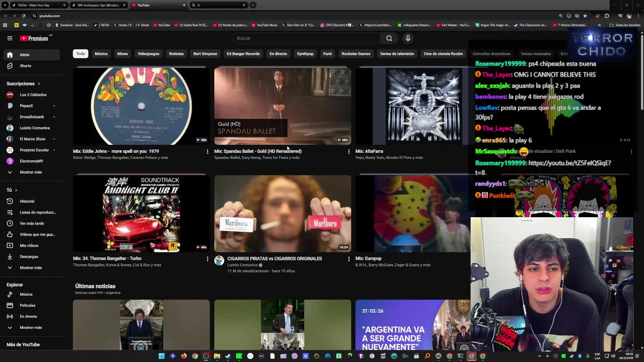The image size is (644, 362).
Task: Select the Todo filter chip
Action: [x=80, y=54]
